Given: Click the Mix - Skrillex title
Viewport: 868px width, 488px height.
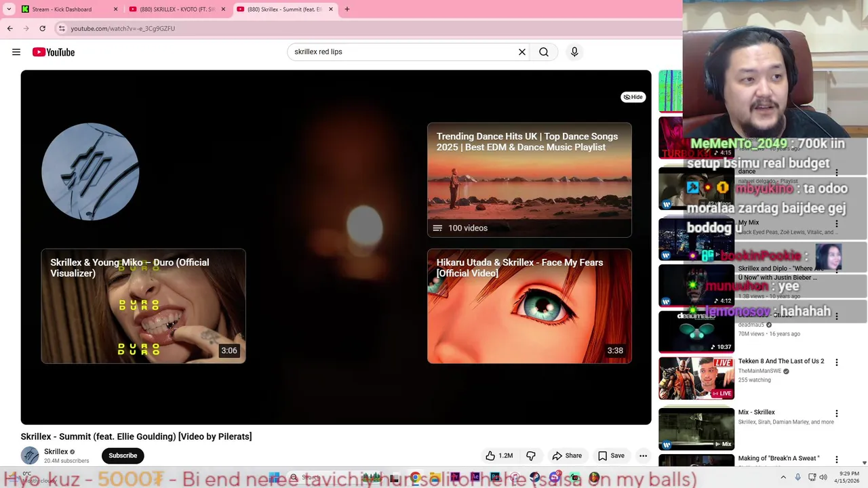Looking at the screenshot, I should coord(757,412).
